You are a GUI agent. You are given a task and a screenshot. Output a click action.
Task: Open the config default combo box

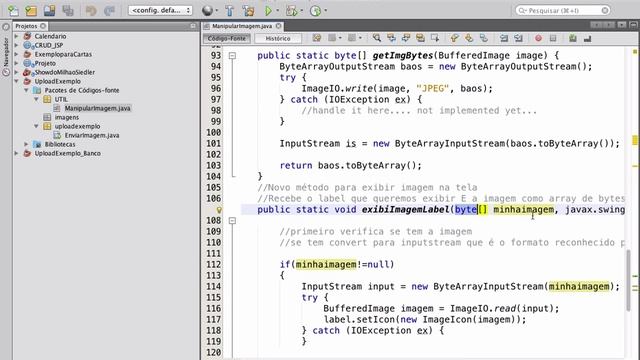tap(160, 11)
